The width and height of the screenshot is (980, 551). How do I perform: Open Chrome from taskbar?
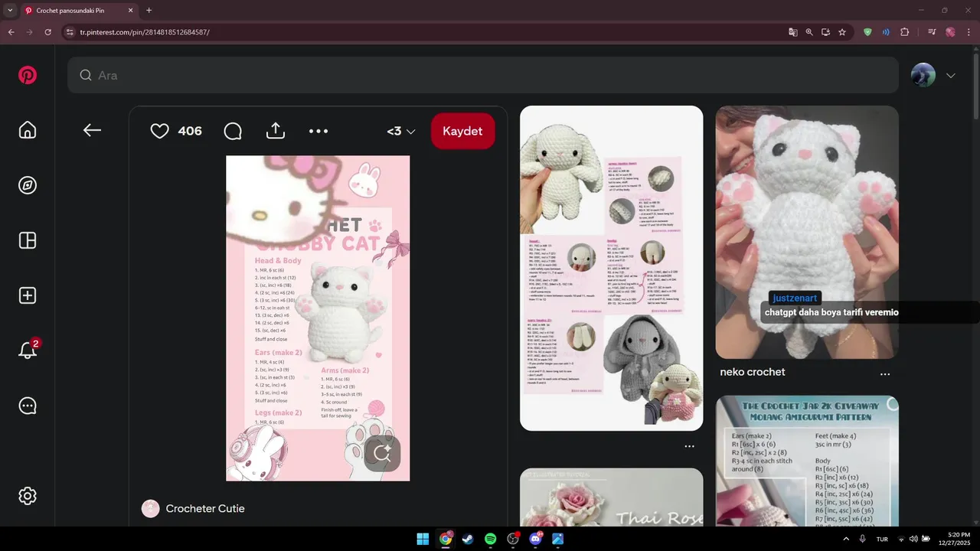pyautogui.click(x=445, y=539)
